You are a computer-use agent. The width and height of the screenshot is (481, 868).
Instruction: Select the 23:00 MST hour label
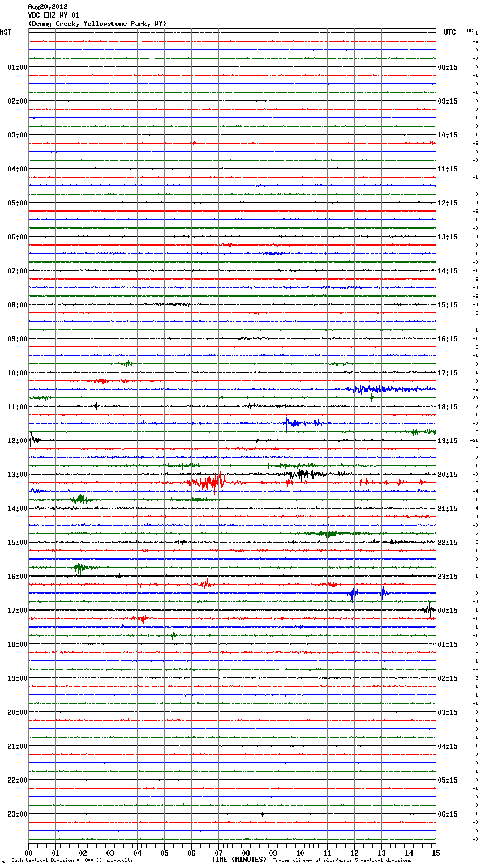18,814
